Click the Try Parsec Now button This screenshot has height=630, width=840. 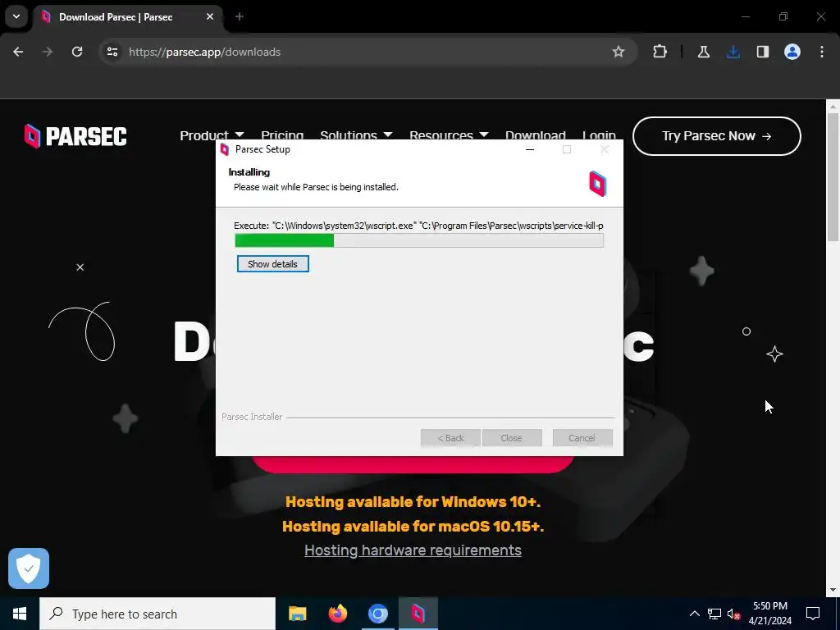click(717, 136)
